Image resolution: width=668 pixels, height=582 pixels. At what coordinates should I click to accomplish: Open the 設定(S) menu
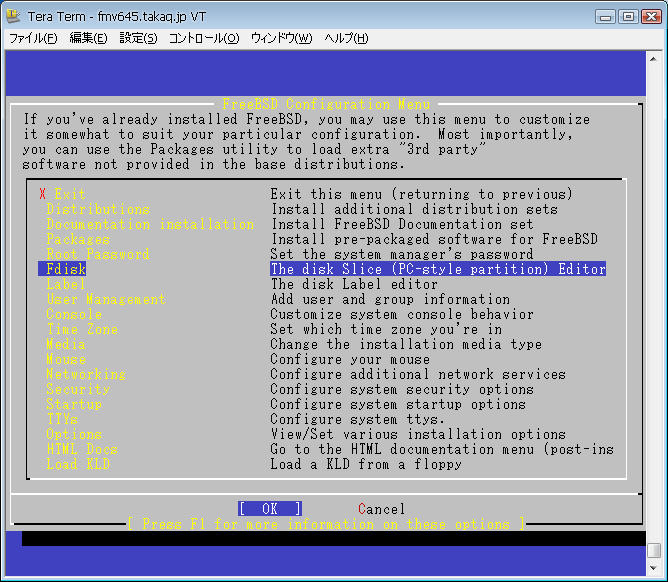[x=138, y=38]
